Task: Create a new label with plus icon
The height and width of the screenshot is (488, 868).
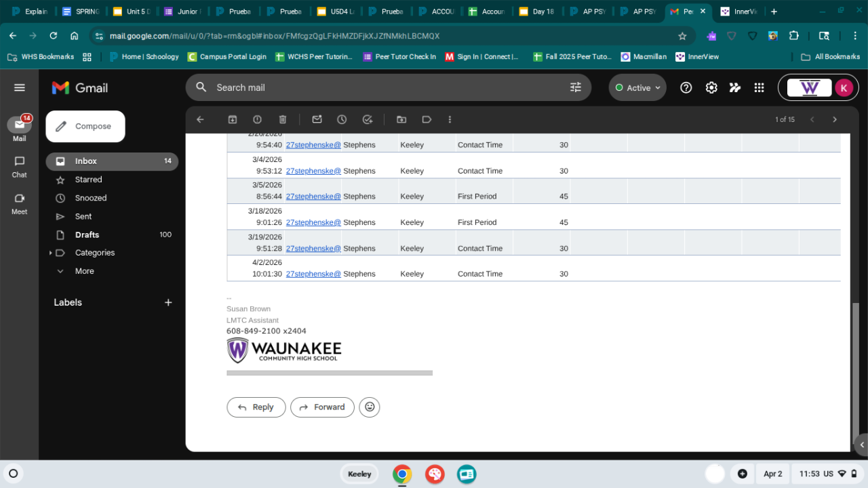Action: pos(168,302)
